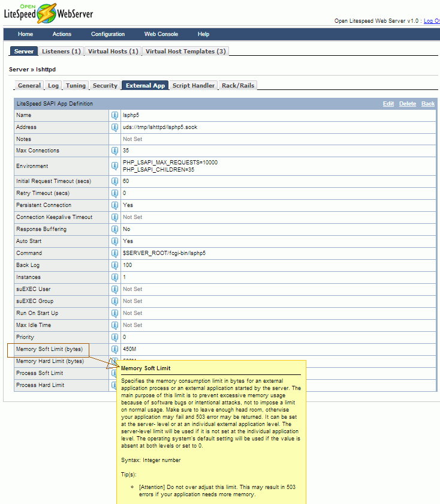Open the Help menu
The width and height of the screenshot is (440, 504).
click(x=203, y=34)
